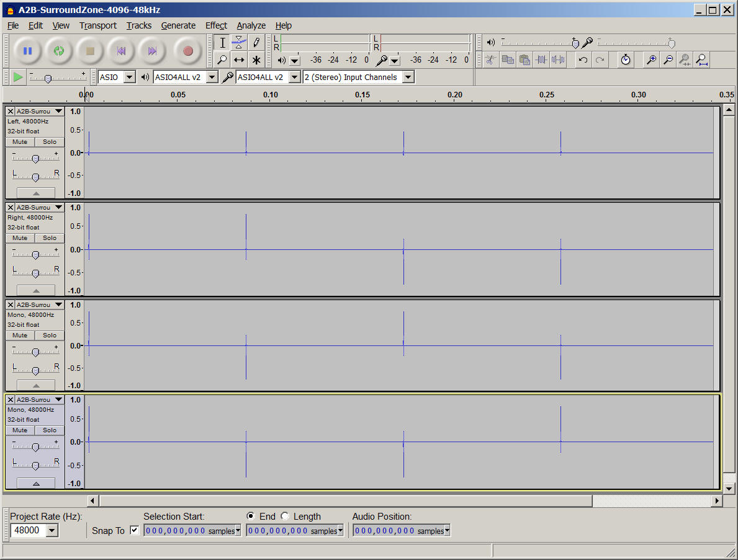Toggle the Snap To checkbox
Viewport: 738px width, 560px height.
[x=135, y=530]
